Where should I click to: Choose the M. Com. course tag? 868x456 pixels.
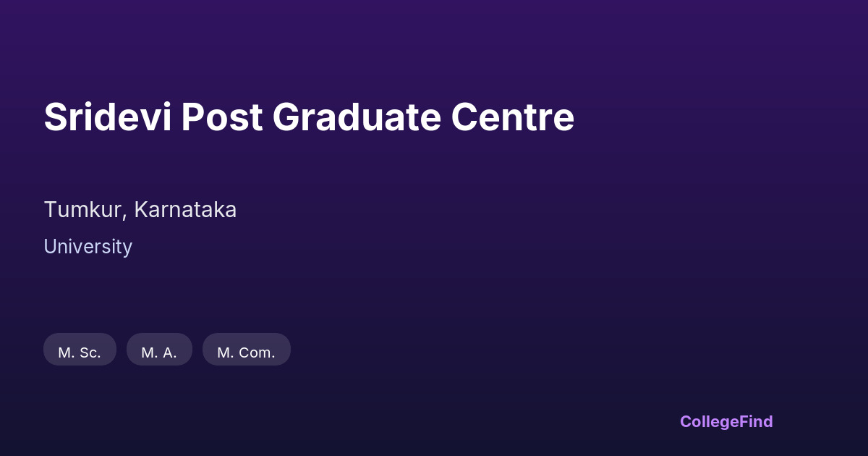246,350
